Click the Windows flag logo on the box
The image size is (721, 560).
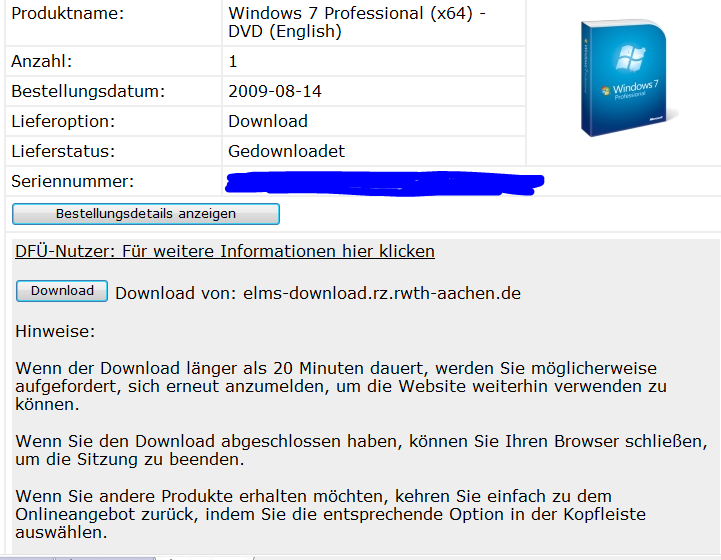(x=631, y=60)
